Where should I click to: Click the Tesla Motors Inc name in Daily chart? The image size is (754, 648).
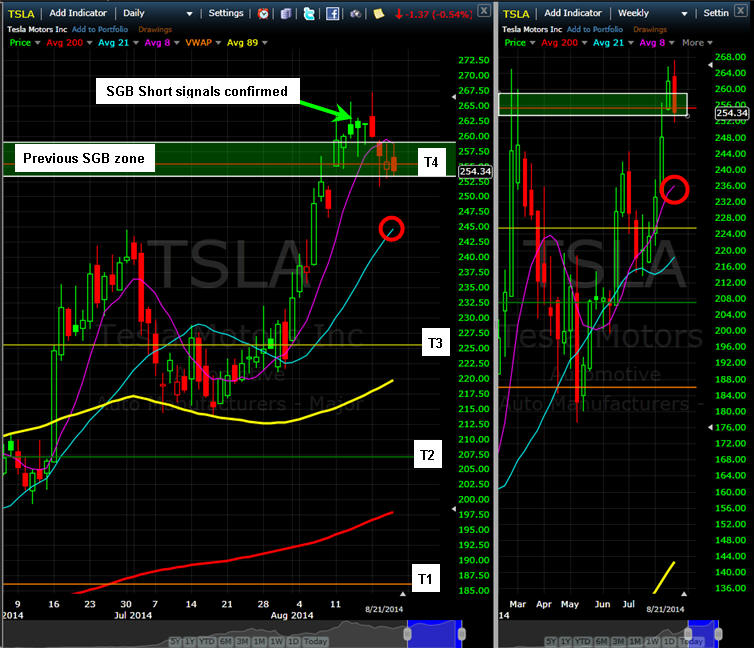(37, 29)
